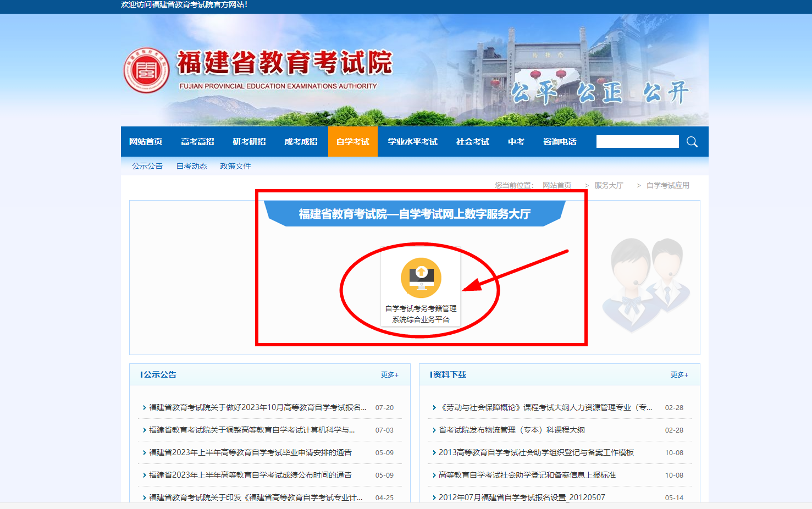
Task: Click the 资料下载 panel heading
Action: [449, 375]
